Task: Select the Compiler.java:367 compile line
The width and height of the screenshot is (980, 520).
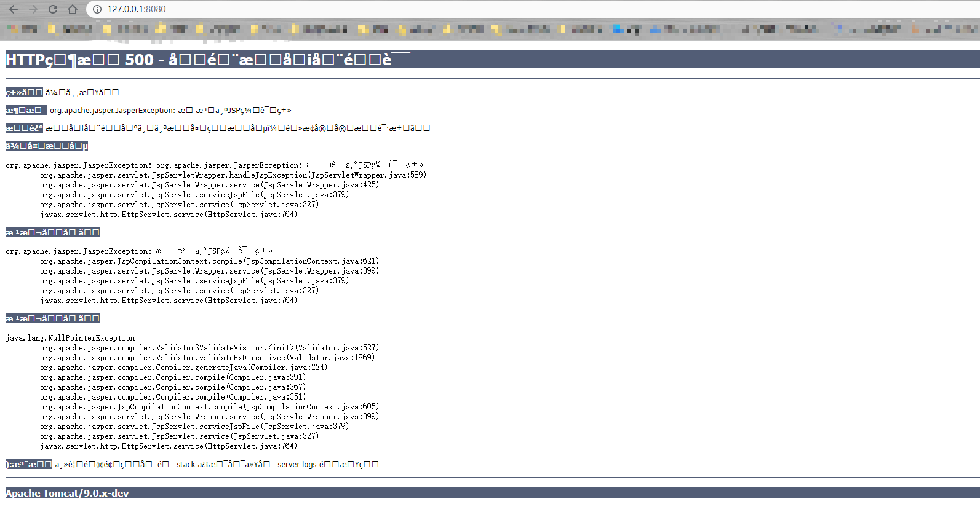Action: point(173,387)
